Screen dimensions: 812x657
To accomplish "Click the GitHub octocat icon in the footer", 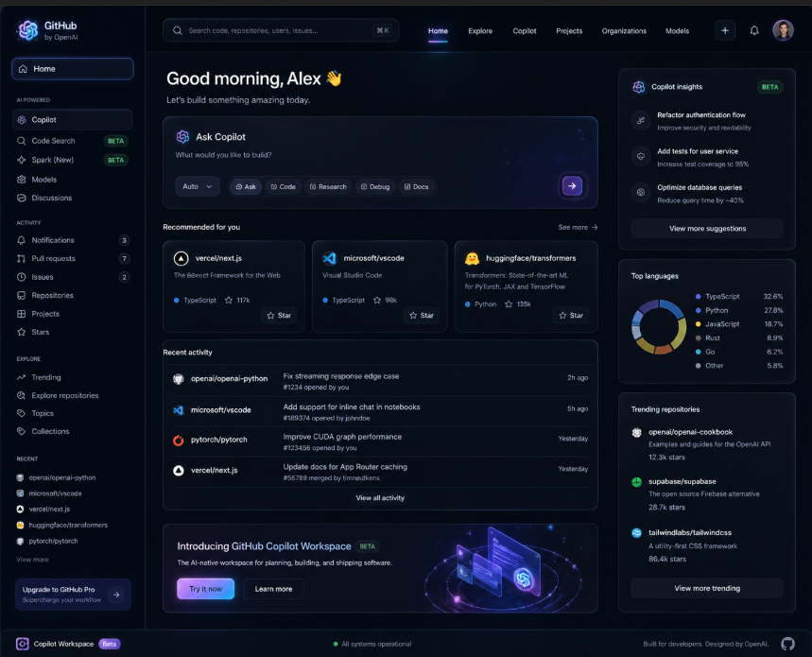I will point(787,644).
